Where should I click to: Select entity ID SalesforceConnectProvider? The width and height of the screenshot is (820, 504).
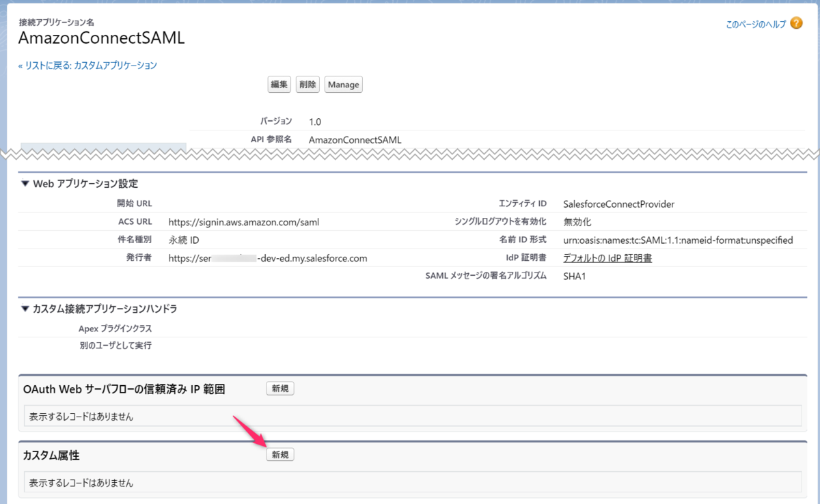pos(619,204)
